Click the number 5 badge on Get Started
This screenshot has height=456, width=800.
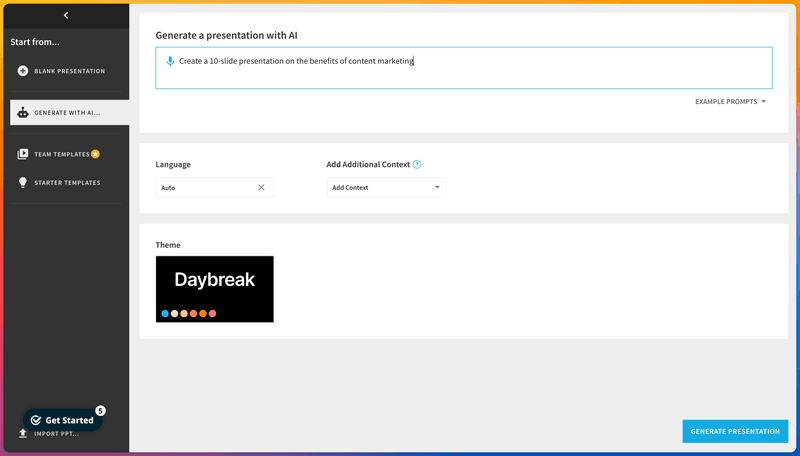(x=101, y=411)
